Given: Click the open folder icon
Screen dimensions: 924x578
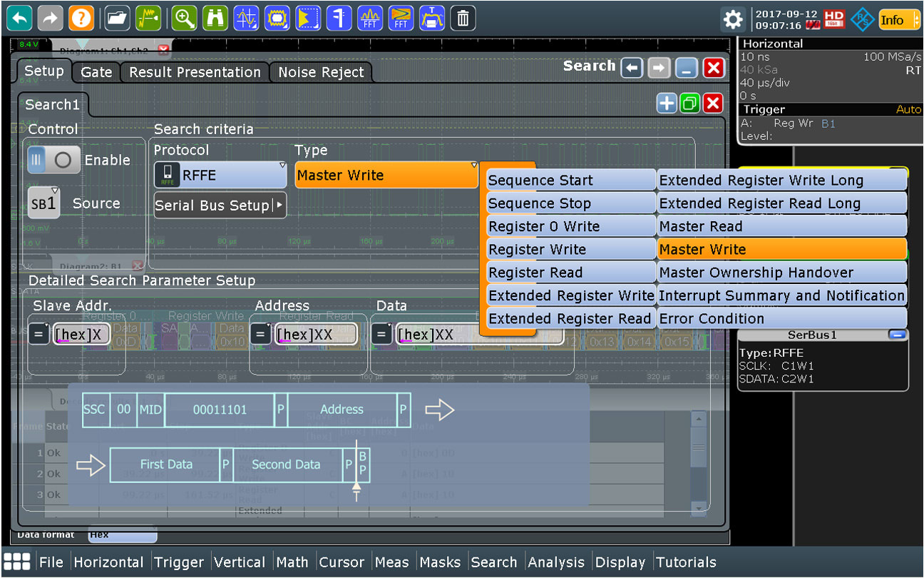Looking at the screenshot, I should (118, 18).
